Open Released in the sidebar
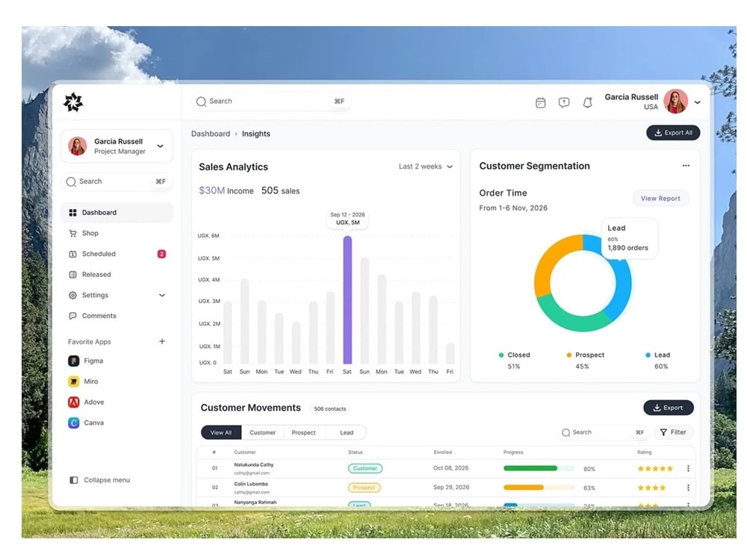Image resolution: width=747 pixels, height=560 pixels. point(117,274)
